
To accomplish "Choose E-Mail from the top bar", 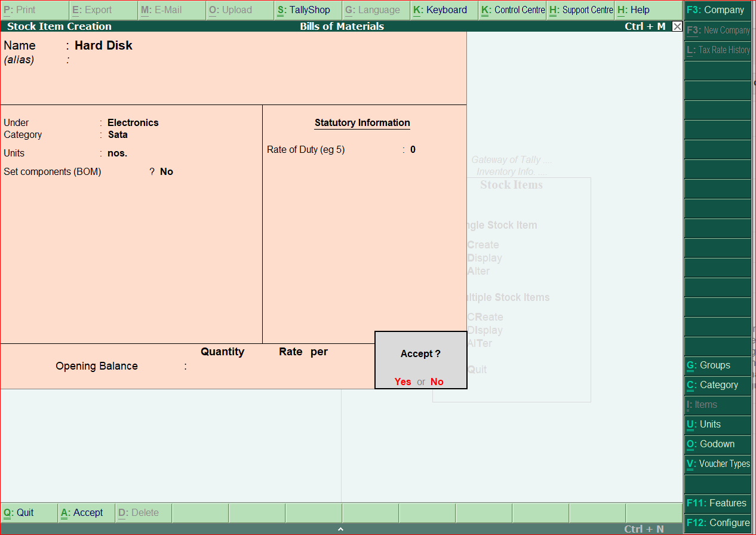I will click(171, 10).
